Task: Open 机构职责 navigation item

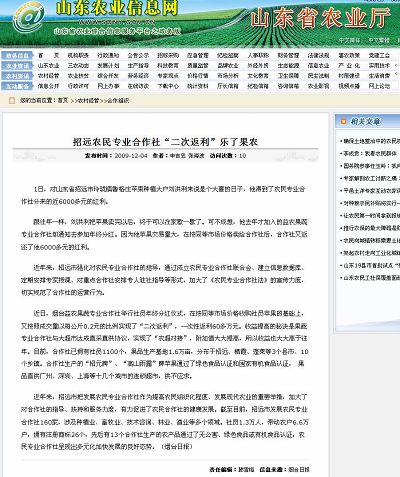Action: click(x=78, y=55)
